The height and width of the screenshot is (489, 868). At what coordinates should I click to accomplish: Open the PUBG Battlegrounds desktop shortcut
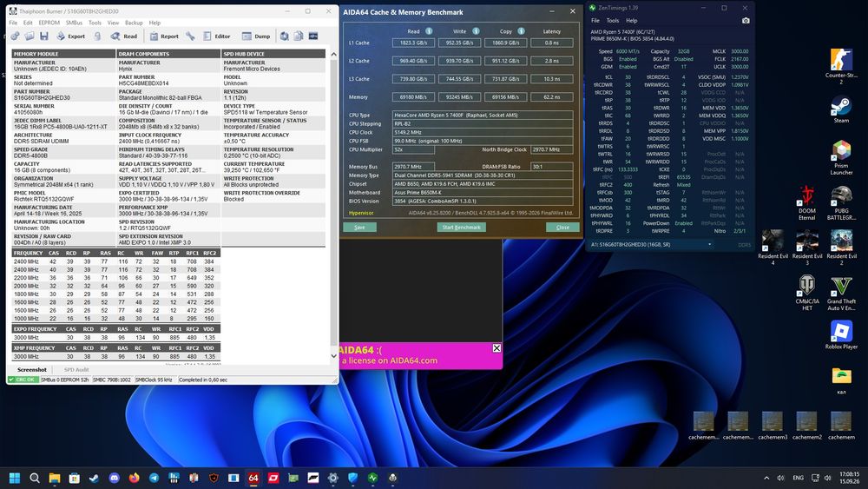point(841,203)
